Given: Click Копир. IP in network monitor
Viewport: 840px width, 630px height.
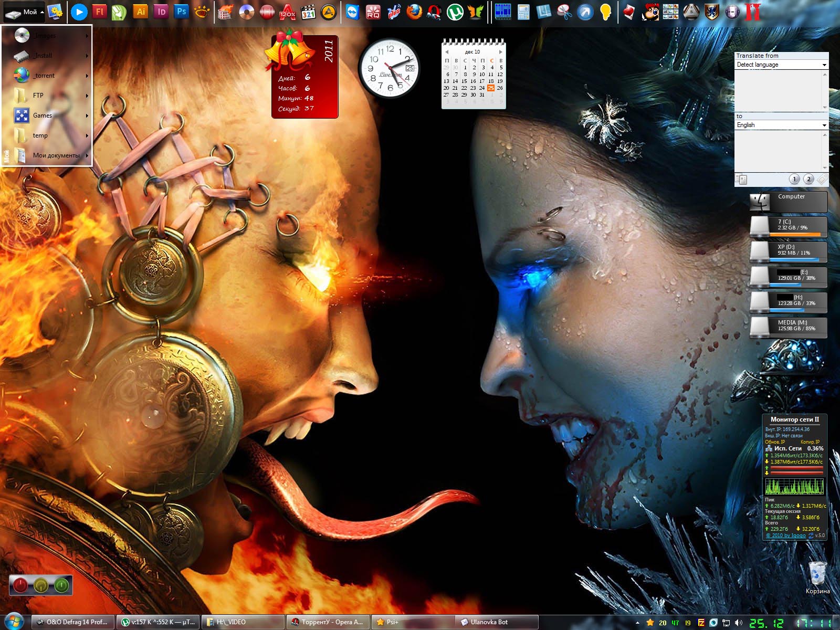Looking at the screenshot, I should (810, 442).
